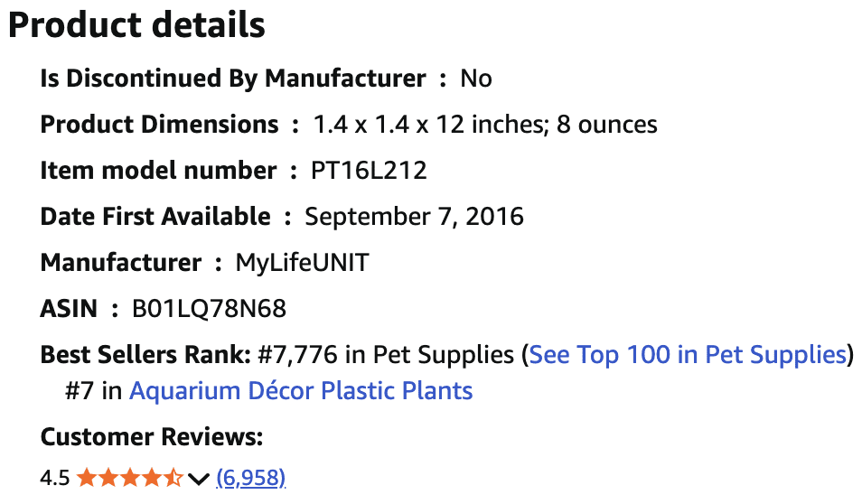This screenshot has width=862, height=504.
Task: Click the Product Dimensions label
Action: pyautogui.click(x=159, y=124)
